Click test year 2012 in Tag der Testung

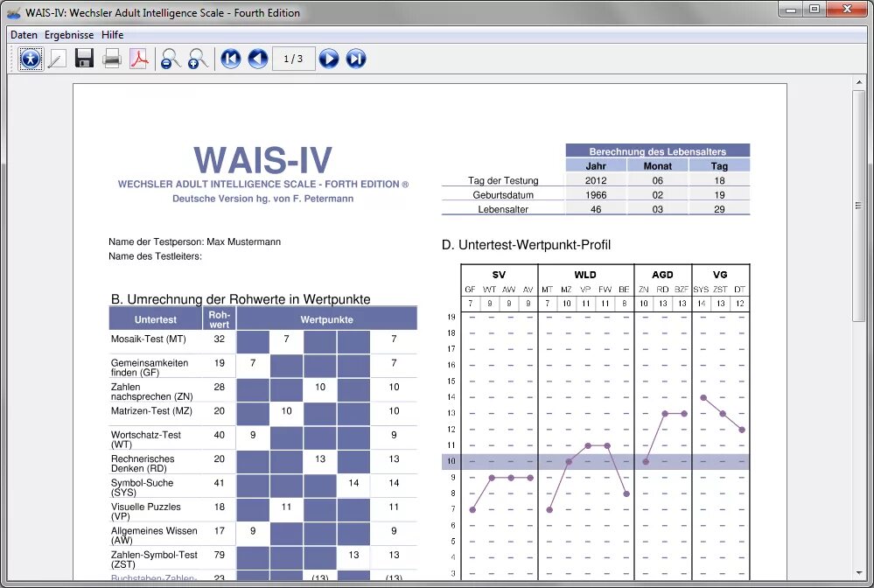596,180
